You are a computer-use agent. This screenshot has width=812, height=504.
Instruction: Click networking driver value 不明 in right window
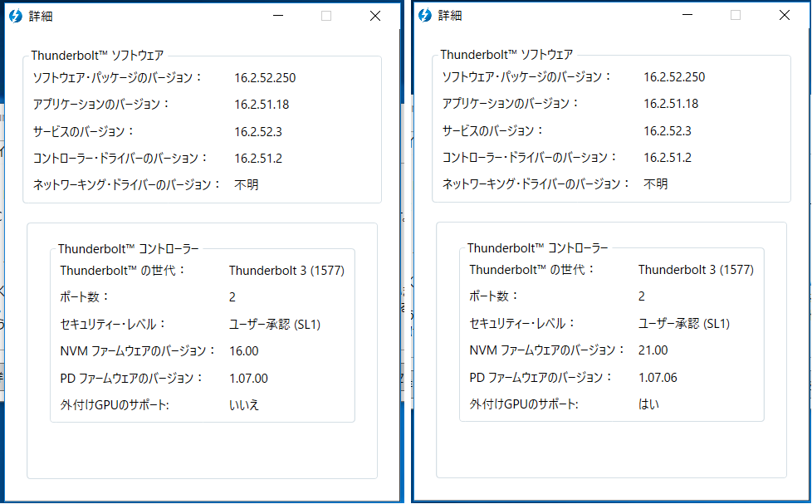tap(655, 183)
